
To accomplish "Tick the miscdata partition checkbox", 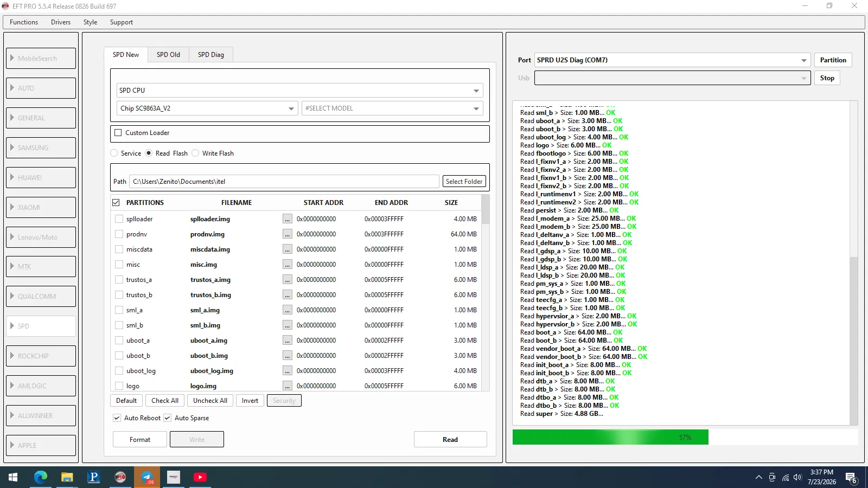I will click(x=119, y=249).
